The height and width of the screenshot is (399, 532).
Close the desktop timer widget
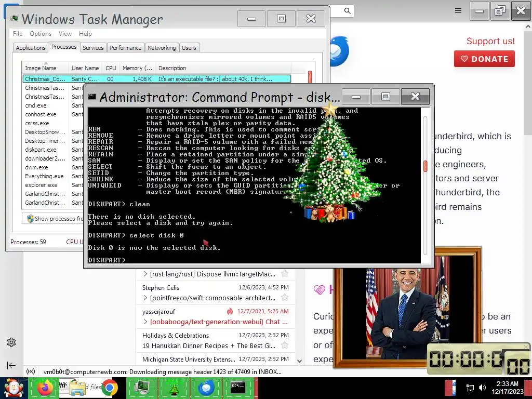pos(526,347)
